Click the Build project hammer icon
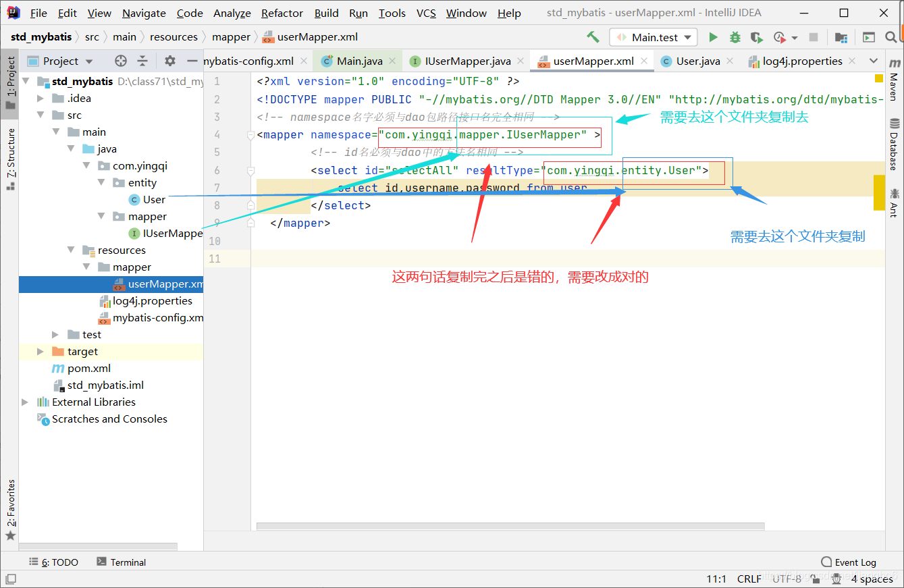This screenshot has height=588, width=904. tap(593, 37)
